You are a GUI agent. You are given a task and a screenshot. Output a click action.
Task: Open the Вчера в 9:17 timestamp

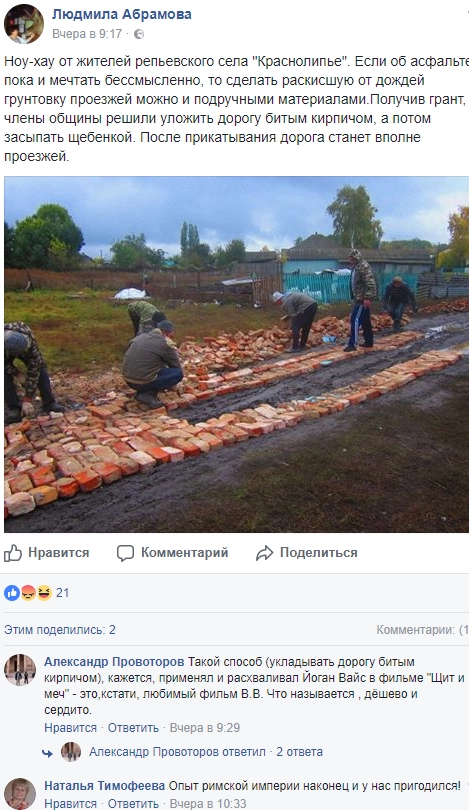(87, 34)
